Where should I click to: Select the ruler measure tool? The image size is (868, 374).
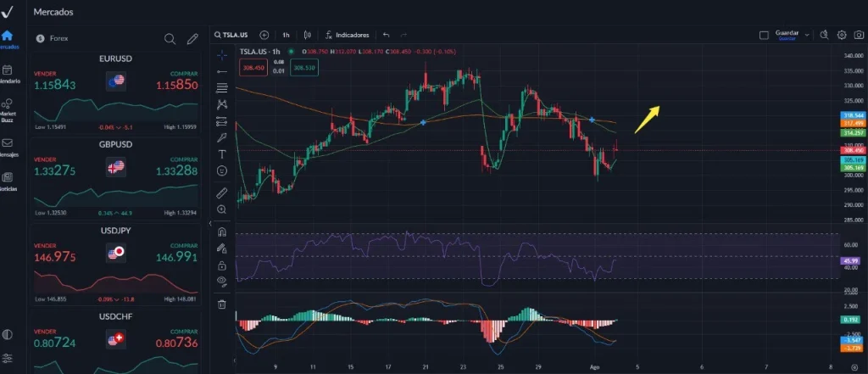(222, 193)
